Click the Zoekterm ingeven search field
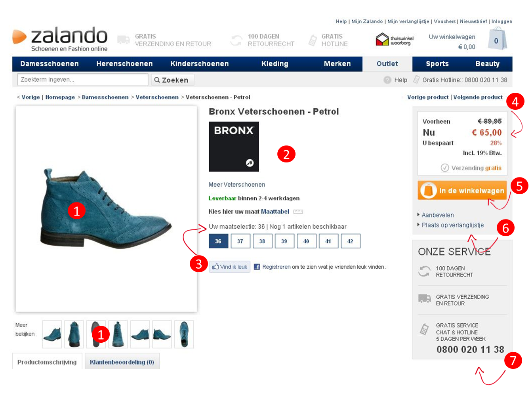Image resolution: width=532 pixels, height=397 pixels. click(x=83, y=80)
